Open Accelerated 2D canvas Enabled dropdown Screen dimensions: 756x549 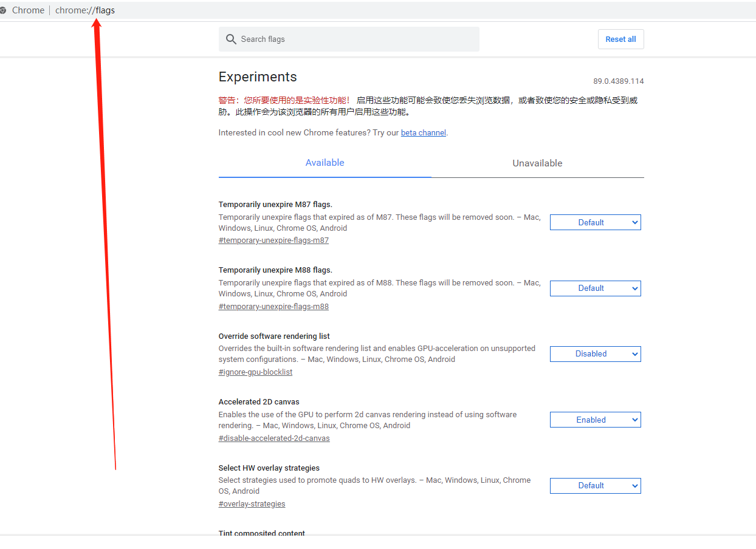click(596, 420)
